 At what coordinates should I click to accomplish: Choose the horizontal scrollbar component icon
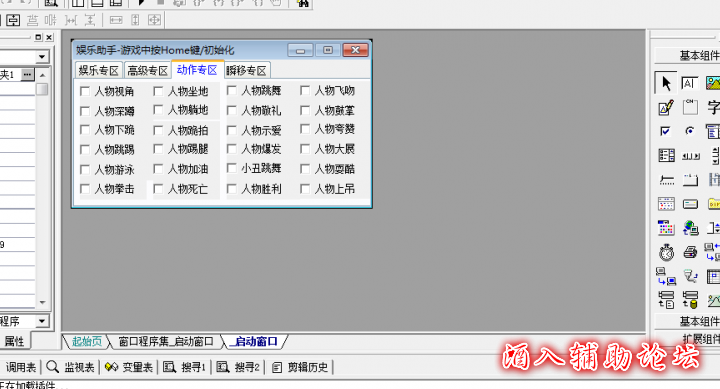click(x=691, y=156)
